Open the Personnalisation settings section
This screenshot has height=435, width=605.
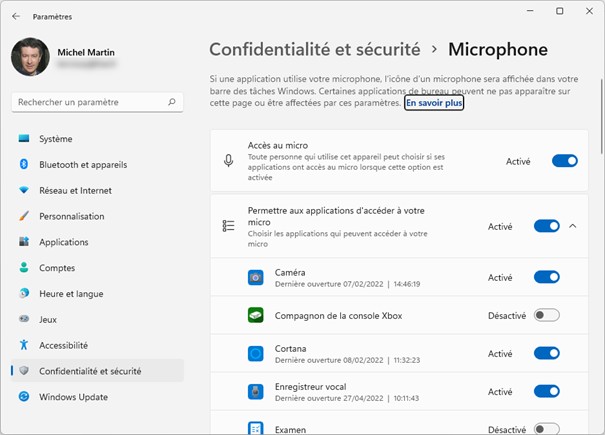pos(71,216)
